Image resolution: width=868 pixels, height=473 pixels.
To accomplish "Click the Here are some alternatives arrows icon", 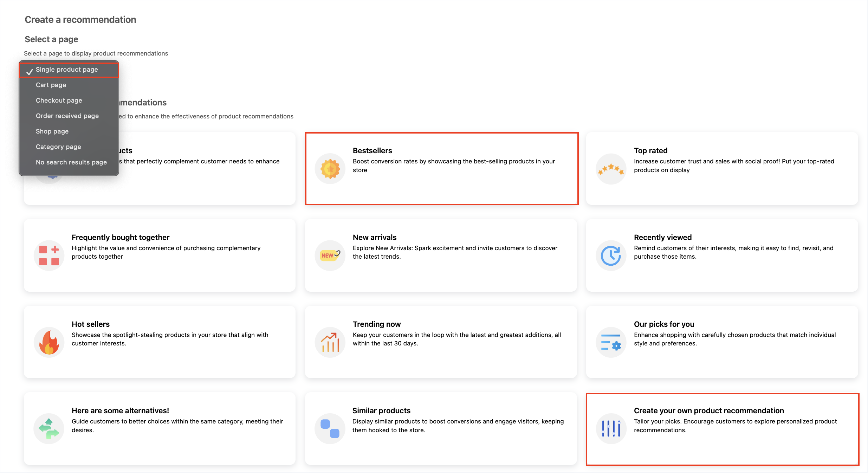I will [x=49, y=428].
